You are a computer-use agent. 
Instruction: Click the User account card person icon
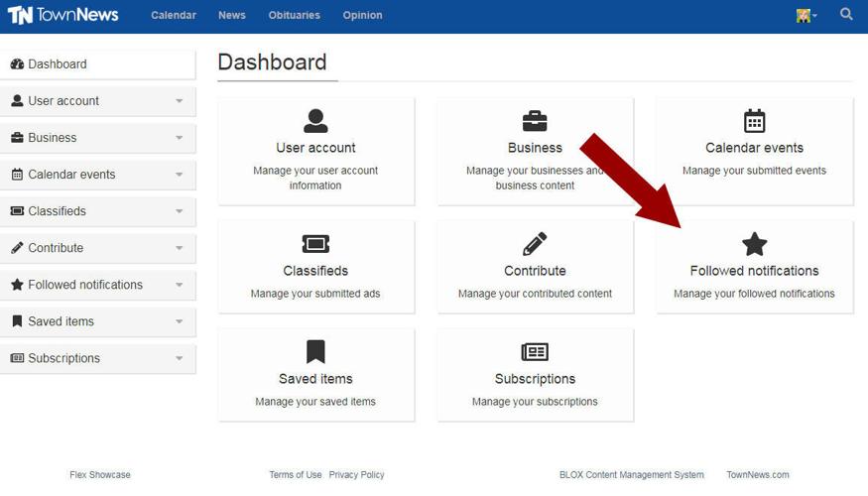pos(315,121)
